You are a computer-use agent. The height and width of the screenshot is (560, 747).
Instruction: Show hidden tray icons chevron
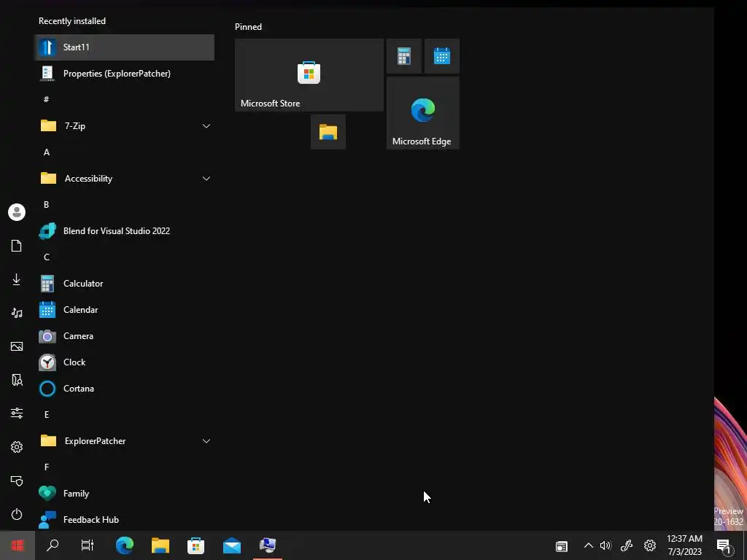[589, 545]
